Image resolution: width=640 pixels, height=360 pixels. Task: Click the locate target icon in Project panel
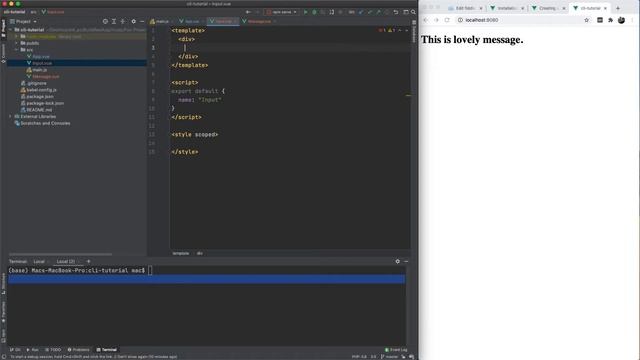click(105, 21)
